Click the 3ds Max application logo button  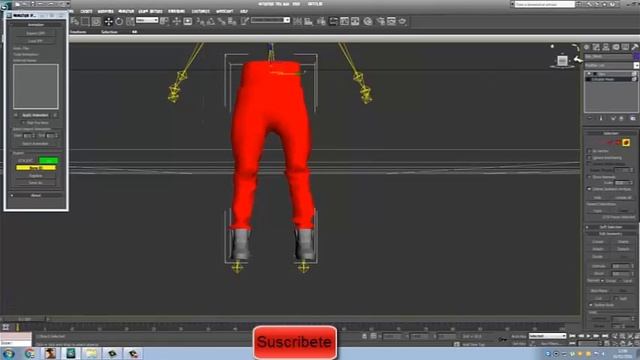tap(5, 6)
